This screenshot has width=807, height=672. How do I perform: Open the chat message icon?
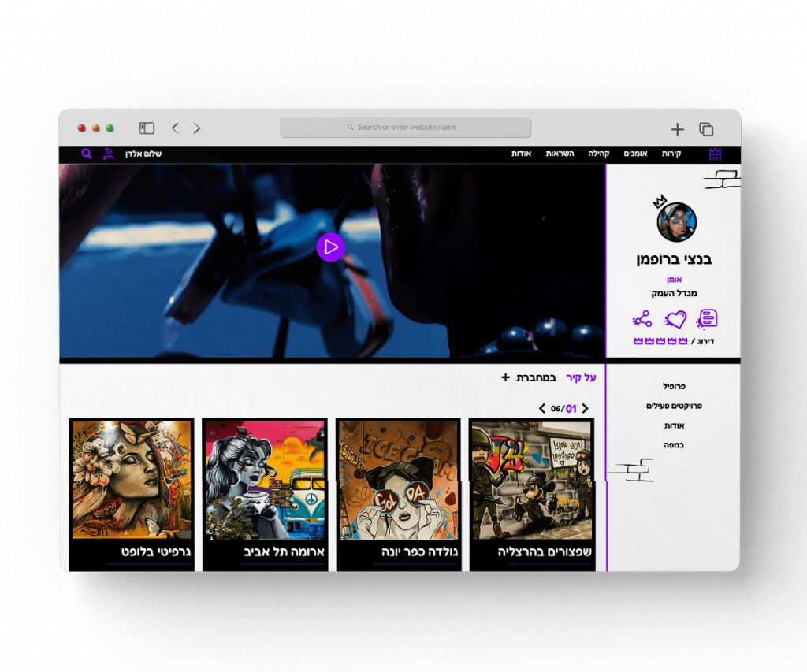(x=707, y=319)
